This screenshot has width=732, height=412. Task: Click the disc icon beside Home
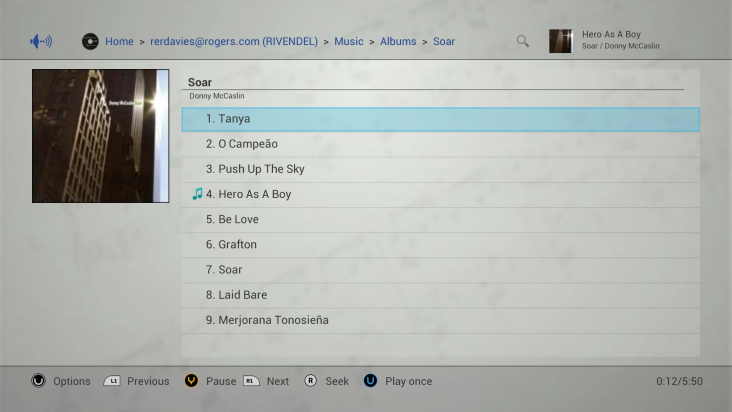click(90, 42)
